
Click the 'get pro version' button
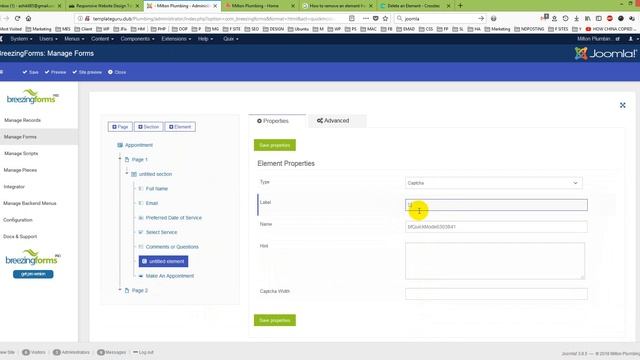(33, 274)
